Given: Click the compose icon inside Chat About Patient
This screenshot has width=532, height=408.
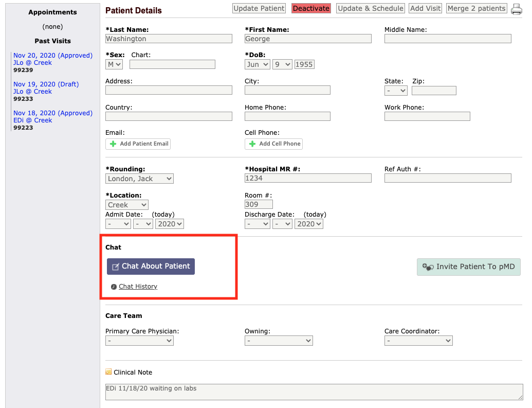Looking at the screenshot, I should click(115, 266).
